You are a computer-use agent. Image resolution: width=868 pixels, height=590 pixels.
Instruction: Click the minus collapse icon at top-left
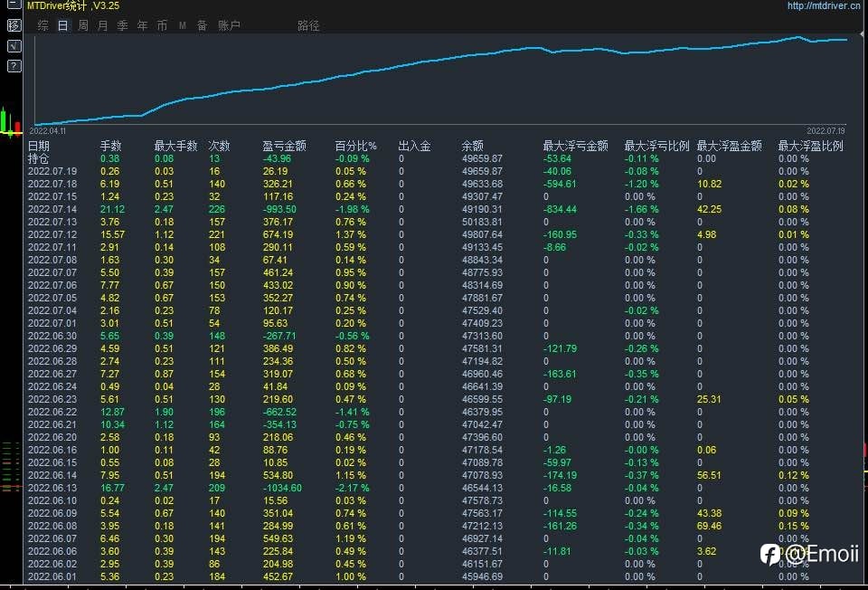[x=14, y=5]
